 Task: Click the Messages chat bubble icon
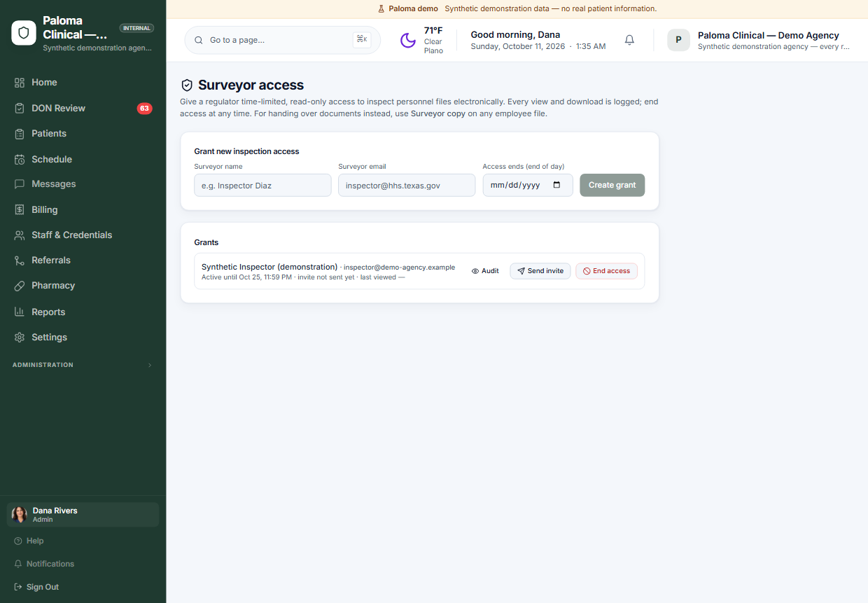(20, 184)
